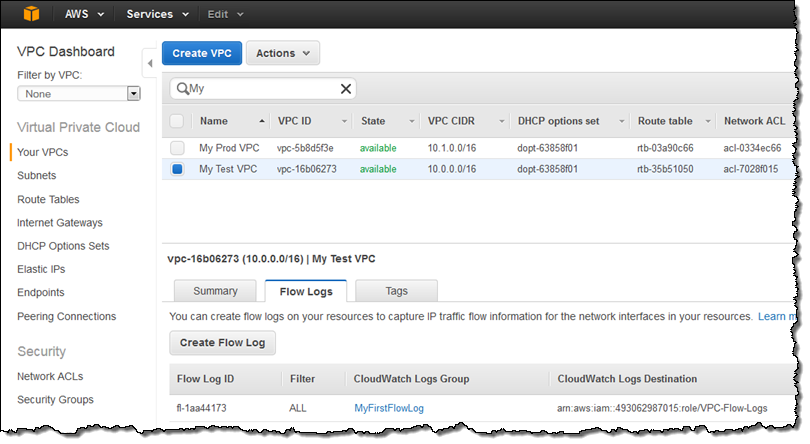Open the Filter by VPC dropdown
Screen dimensions: 810x444
(x=133, y=94)
